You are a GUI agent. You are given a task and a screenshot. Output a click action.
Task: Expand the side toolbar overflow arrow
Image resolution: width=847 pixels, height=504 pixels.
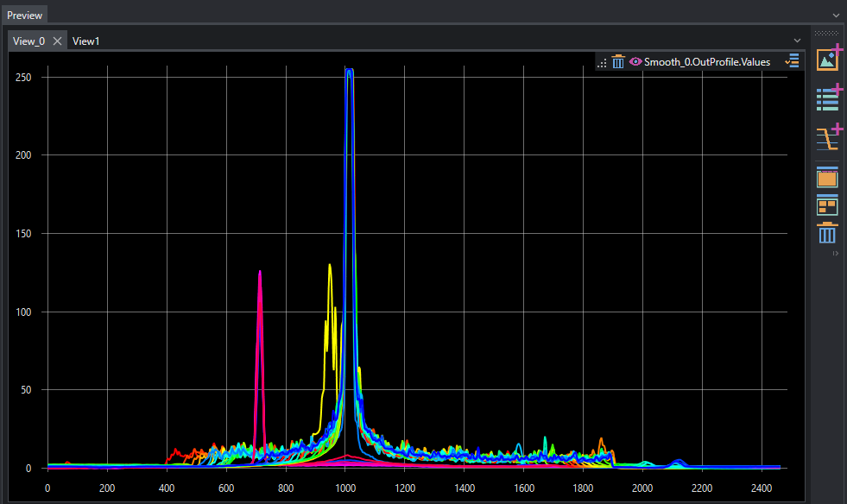[835, 254]
